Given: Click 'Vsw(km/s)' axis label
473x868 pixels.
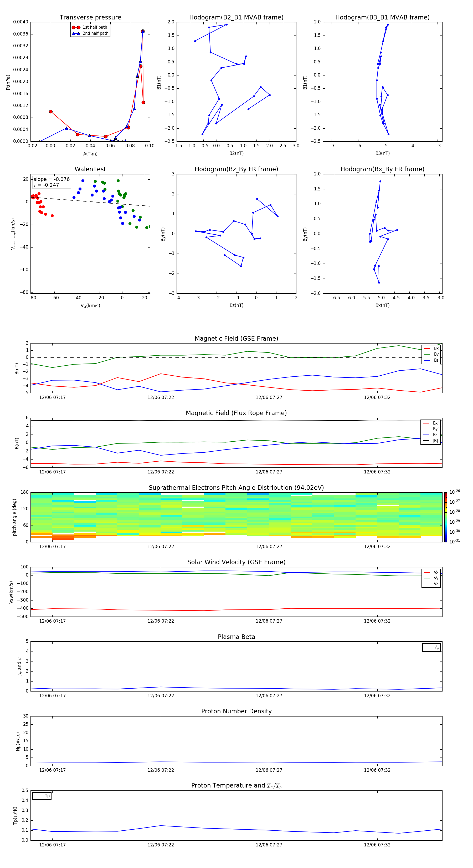Looking at the screenshot, I should tap(11, 592).
